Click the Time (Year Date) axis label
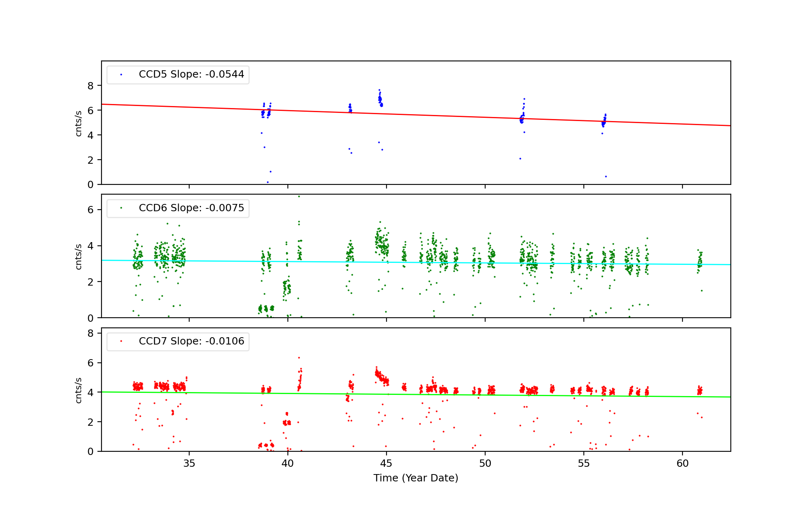 (x=416, y=478)
